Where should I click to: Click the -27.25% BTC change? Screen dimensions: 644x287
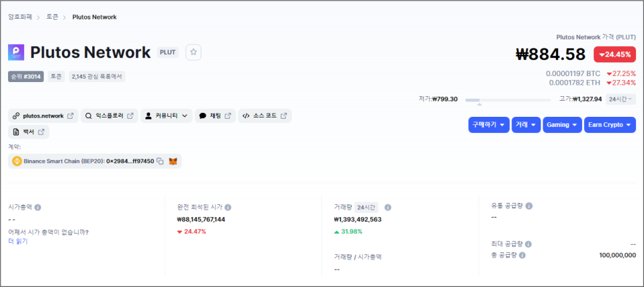621,73
